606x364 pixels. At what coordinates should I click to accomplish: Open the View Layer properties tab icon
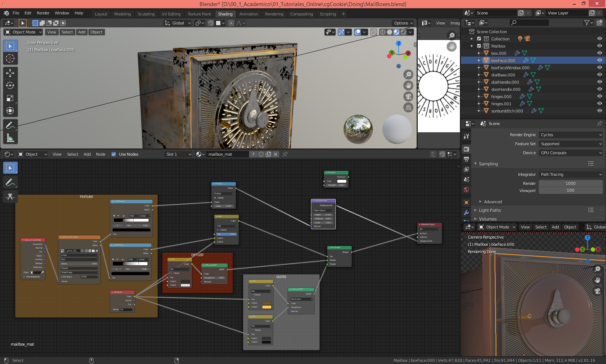[466, 169]
